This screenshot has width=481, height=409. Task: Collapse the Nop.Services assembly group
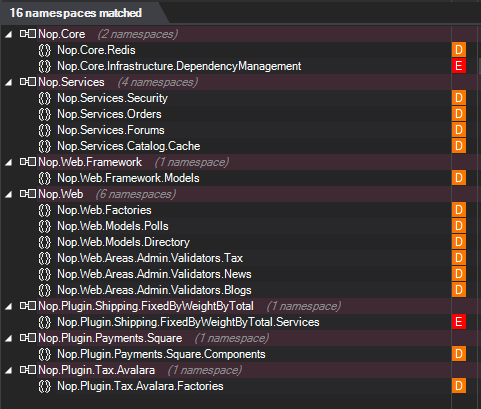tap(9, 82)
